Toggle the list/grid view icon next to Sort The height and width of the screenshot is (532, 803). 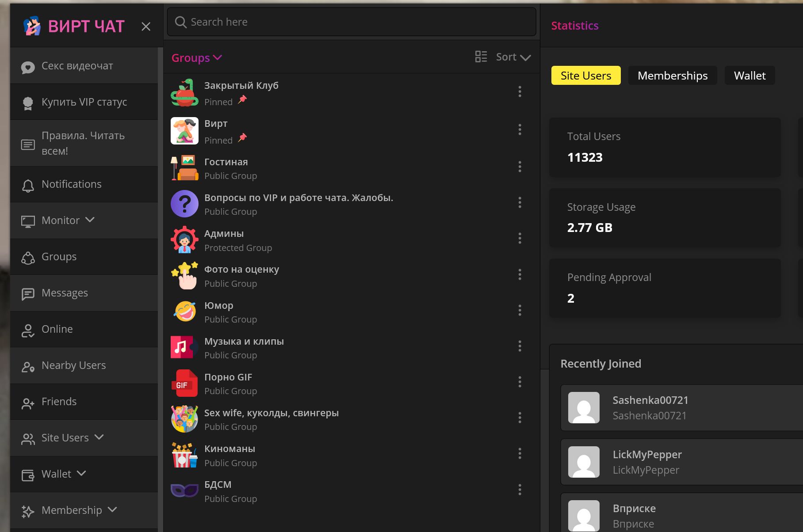[x=481, y=57]
